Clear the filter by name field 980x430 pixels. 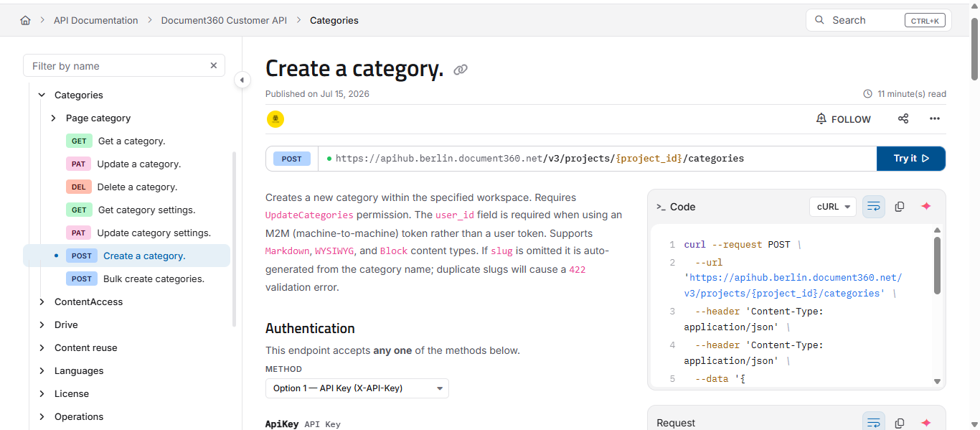(x=213, y=65)
